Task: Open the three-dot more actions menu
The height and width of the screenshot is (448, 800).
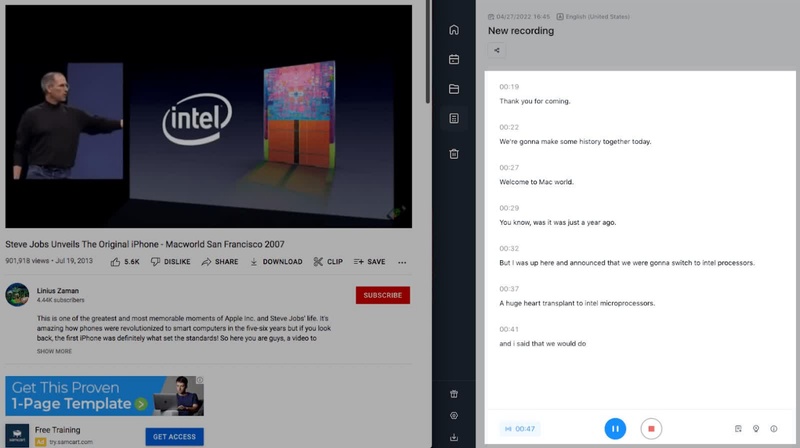Action: pyautogui.click(x=402, y=262)
